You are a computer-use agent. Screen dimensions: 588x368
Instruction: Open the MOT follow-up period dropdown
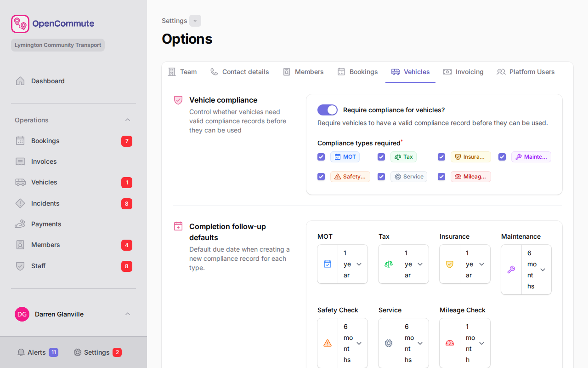tap(353, 264)
